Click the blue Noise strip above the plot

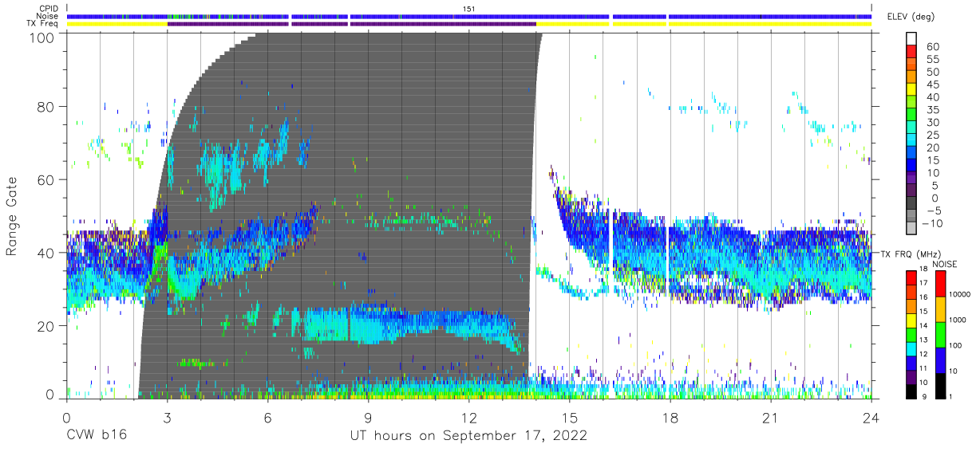point(469,16)
